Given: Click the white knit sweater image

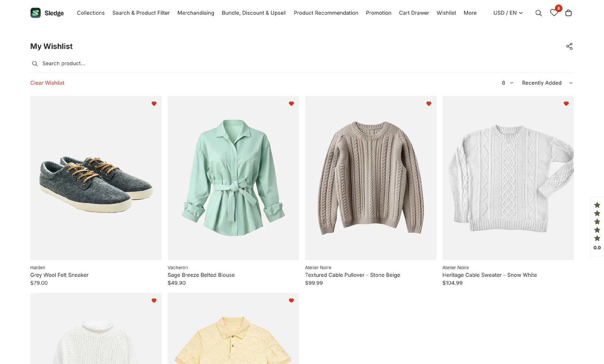Looking at the screenshot, I should 96,329.
